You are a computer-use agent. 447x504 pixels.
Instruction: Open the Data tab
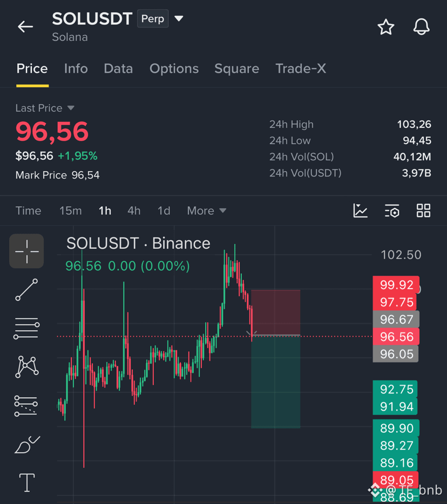coord(118,69)
